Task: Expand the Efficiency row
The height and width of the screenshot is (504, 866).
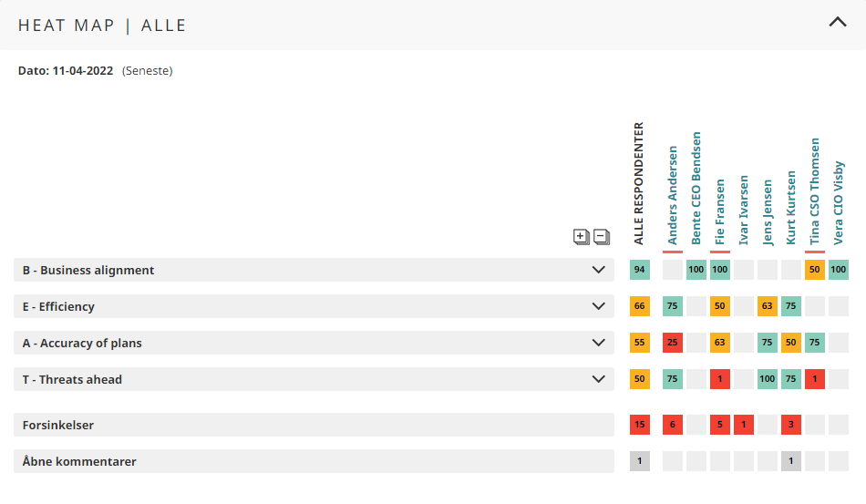Action: 599,306
